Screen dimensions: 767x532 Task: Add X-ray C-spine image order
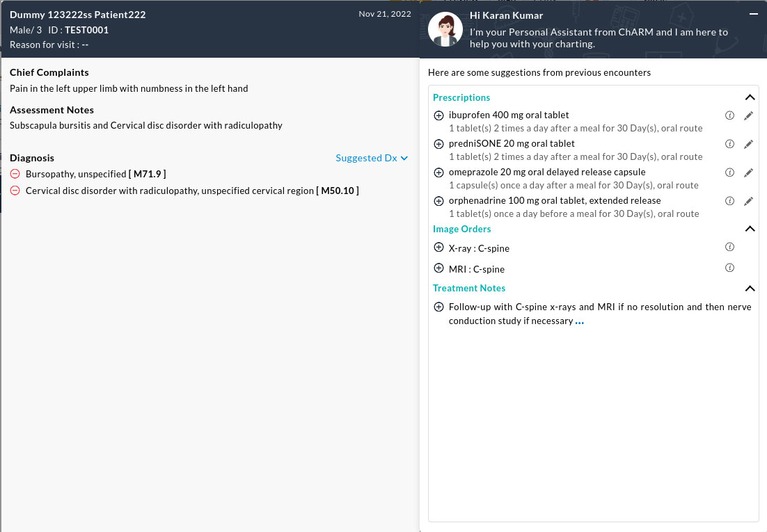click(438, 248)
